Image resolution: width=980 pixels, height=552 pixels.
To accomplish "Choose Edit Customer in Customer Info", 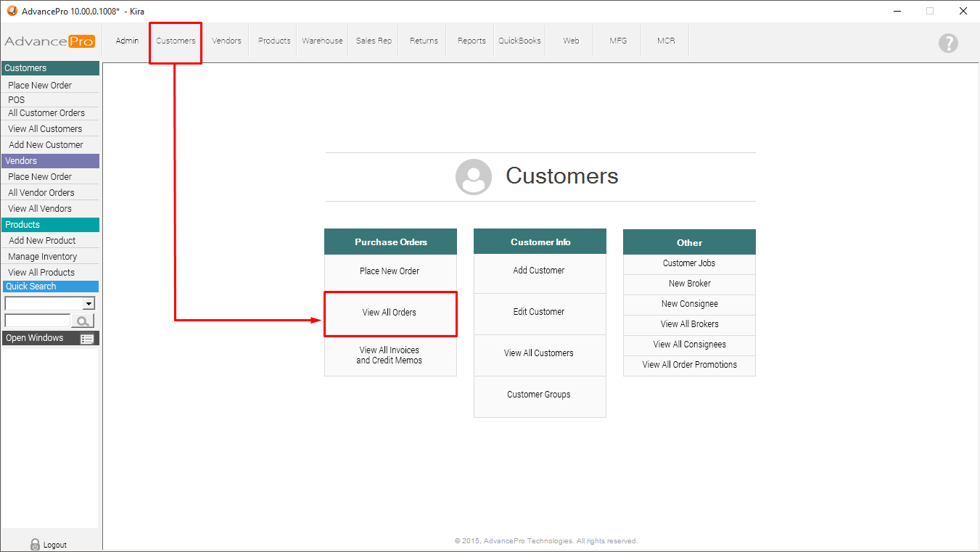I will [x=539, y=312].
